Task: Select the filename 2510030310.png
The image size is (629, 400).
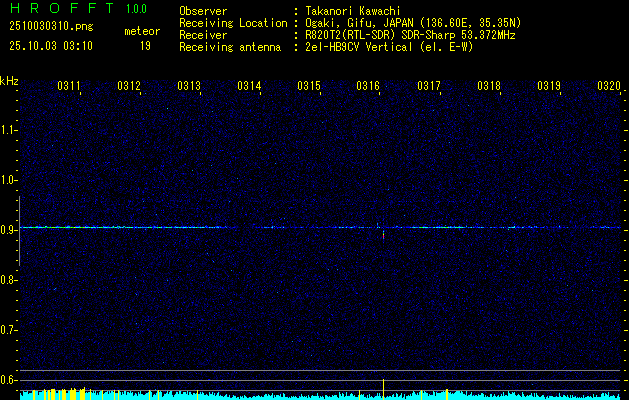Action: [x=51, y=26]
